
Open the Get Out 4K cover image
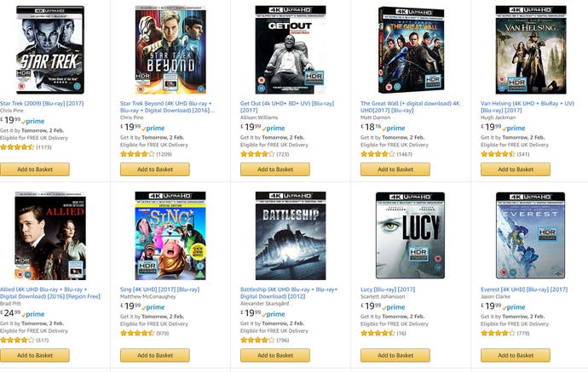[291, 49]
